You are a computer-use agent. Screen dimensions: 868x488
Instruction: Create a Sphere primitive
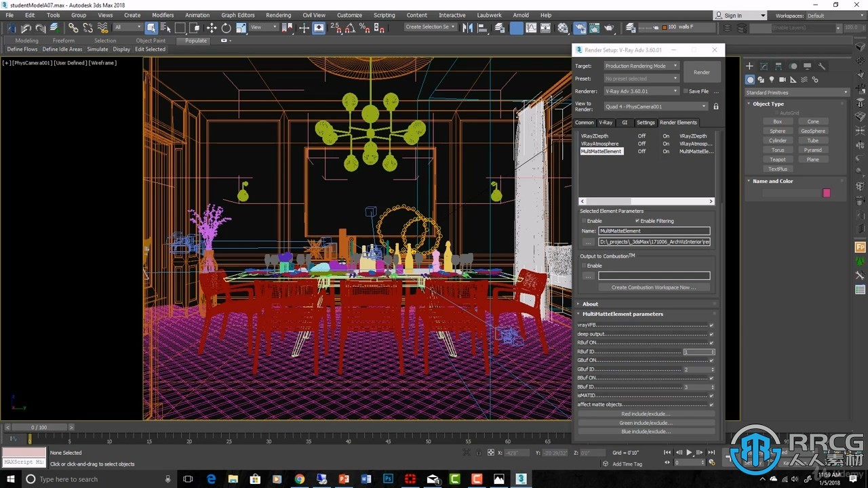(778, 131)
